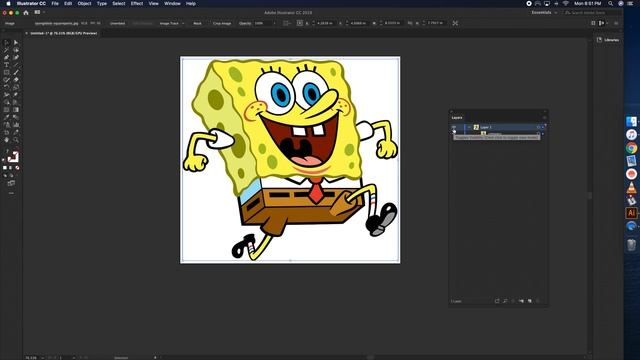Viewport: 640px width, 360px height.
Task: Select the Lasso tool
Action: tap(16, 50)
